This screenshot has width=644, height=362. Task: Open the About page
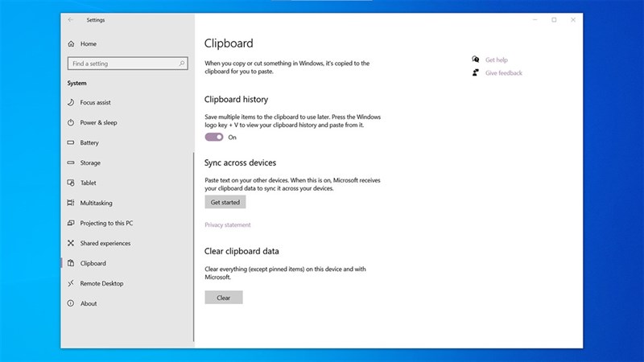[89, 303]
